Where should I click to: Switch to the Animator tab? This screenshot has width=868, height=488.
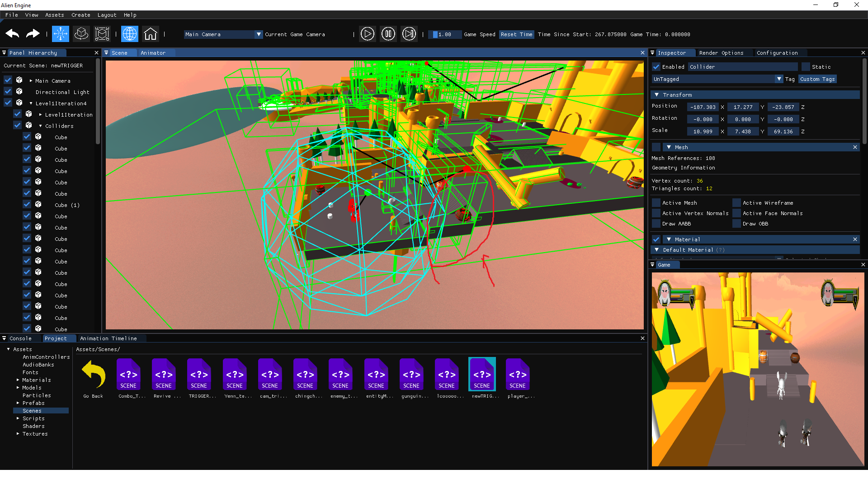tap(153, 53)
